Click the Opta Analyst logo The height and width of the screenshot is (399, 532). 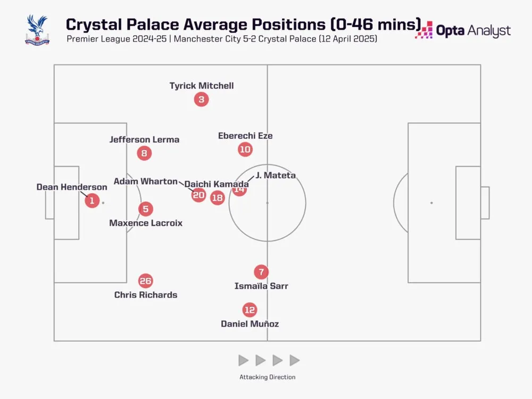[x=463, y=30]
